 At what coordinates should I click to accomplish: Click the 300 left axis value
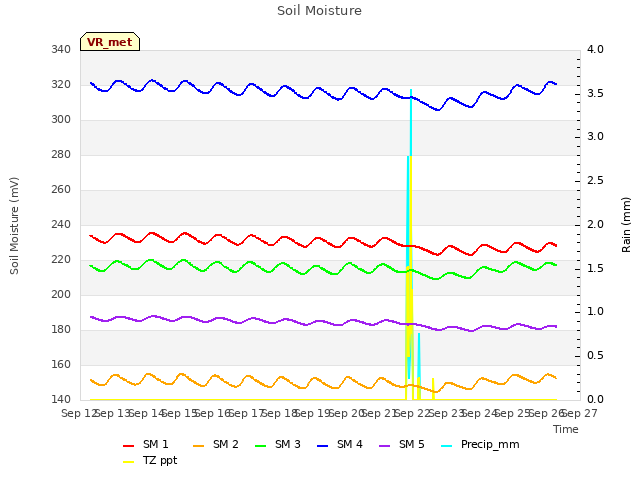coord(61,120)
